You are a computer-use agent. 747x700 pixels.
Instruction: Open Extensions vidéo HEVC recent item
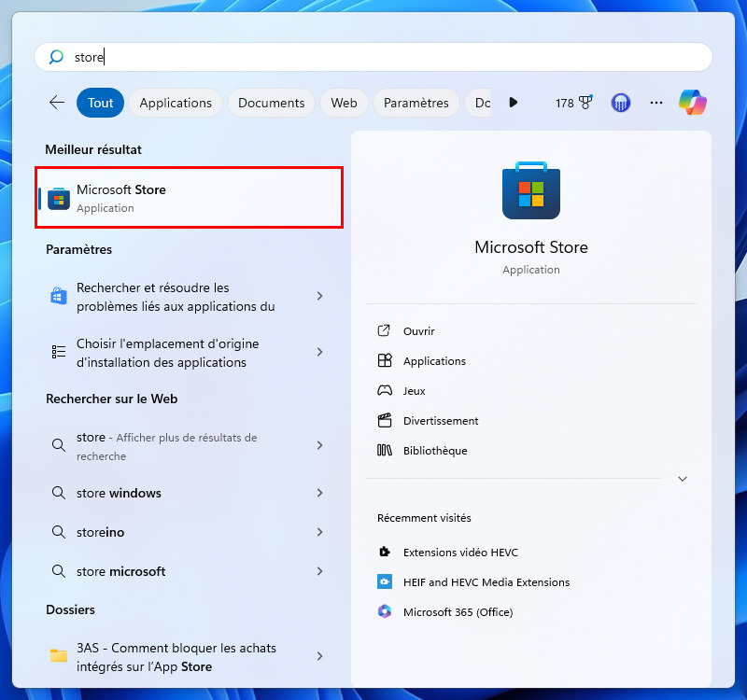tap(460, 552)
